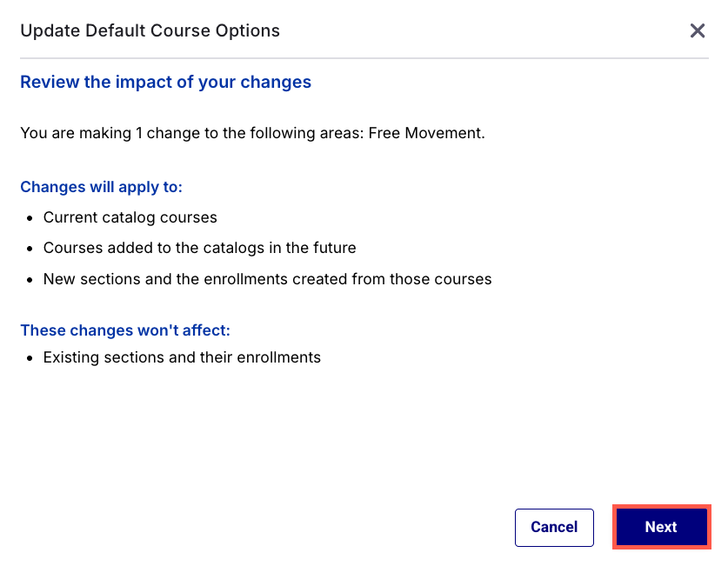Cancel the course options update

pyautogui.click(x=554, y=528)
